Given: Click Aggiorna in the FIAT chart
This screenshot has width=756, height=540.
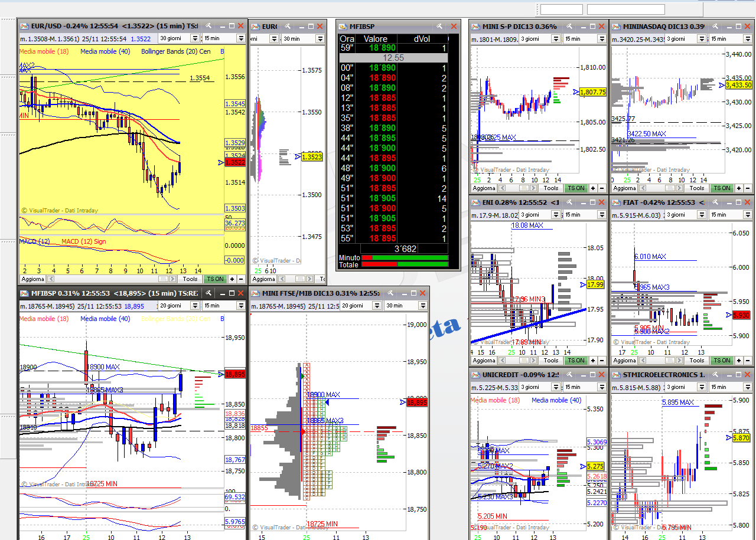Looking at the screenshot, I should [624, 361].
